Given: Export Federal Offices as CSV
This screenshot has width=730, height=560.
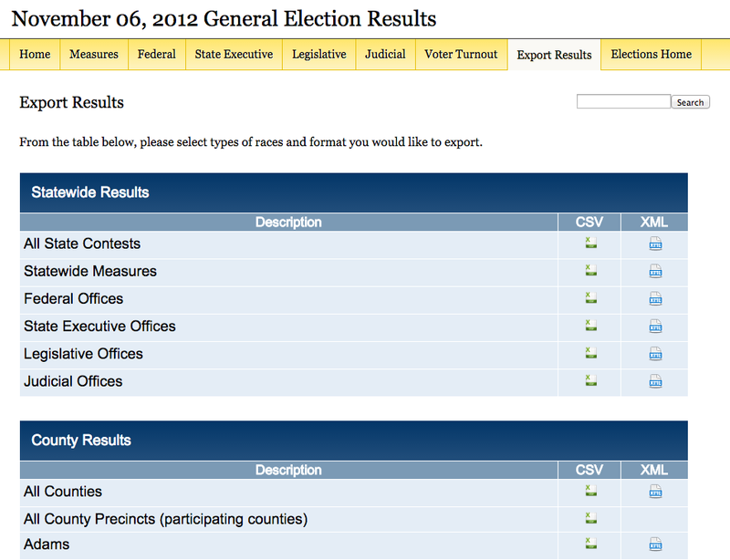Looking at the screenshot, I should pyautogui.click(x=589, y=298).
